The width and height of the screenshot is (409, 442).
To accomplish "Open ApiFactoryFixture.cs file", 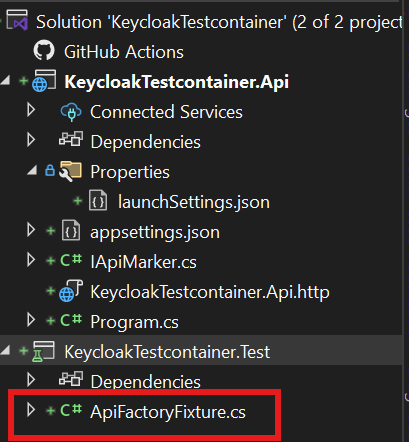I will click(x=168, y=412).
